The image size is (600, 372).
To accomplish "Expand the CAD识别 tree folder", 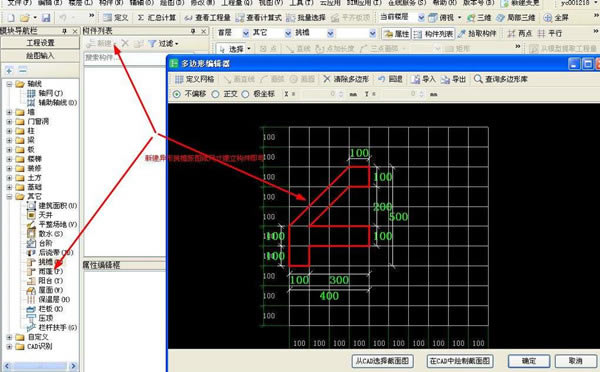I will pyautogui.click(x=9, y=347).
